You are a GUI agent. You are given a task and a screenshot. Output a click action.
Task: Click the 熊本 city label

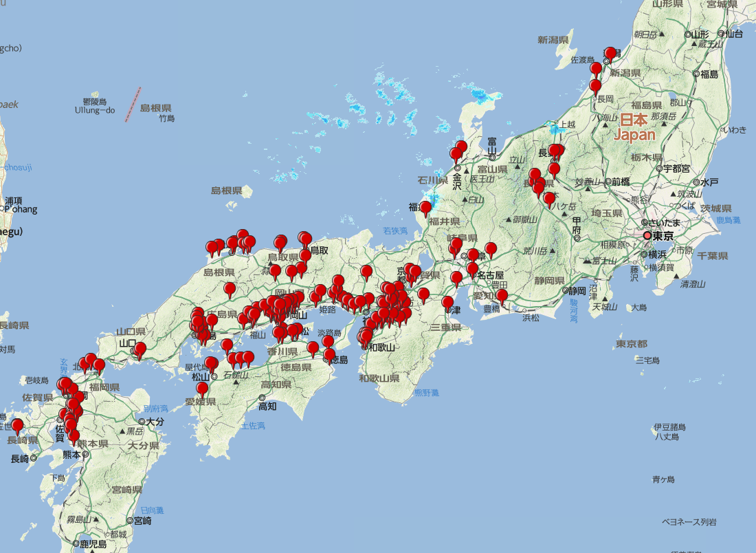(x=72, y=455)
